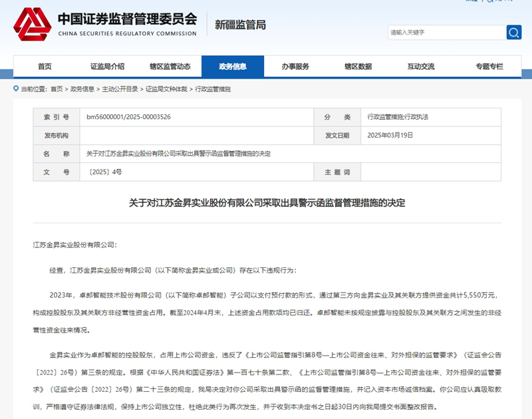Open the 互动交流 navigation item

pyautogui.click(x=421, y=67)
